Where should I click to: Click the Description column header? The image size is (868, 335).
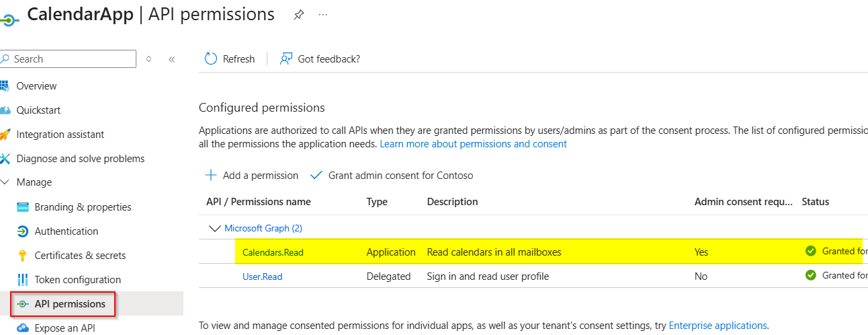tap(453, 202)
